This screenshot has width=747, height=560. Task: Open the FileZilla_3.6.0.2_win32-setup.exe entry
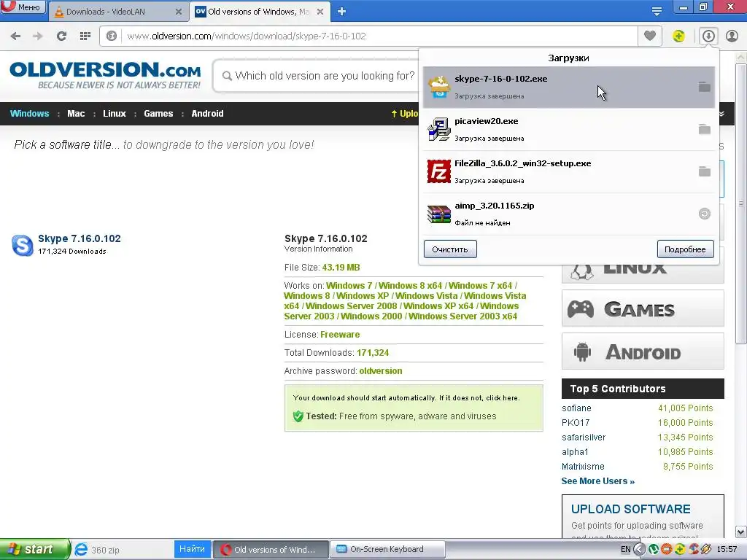click(x=569, y=172)
